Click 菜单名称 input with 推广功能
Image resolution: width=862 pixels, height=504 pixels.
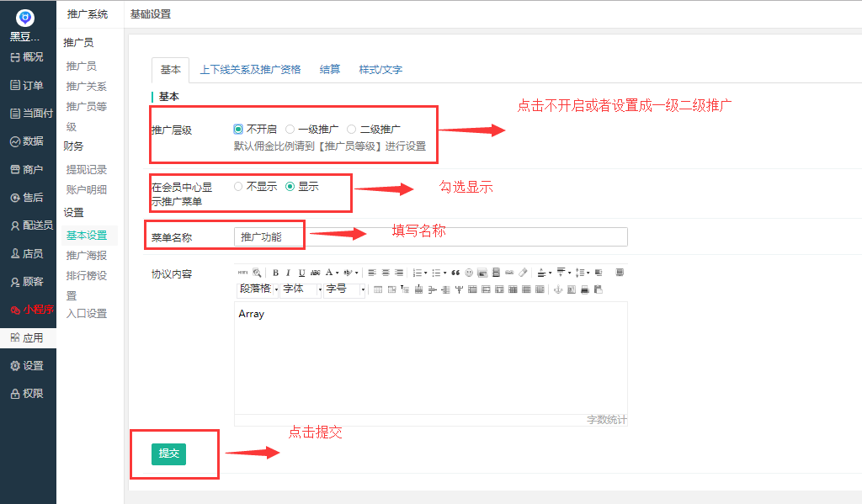pyautogui.click(x=430, y=237)
